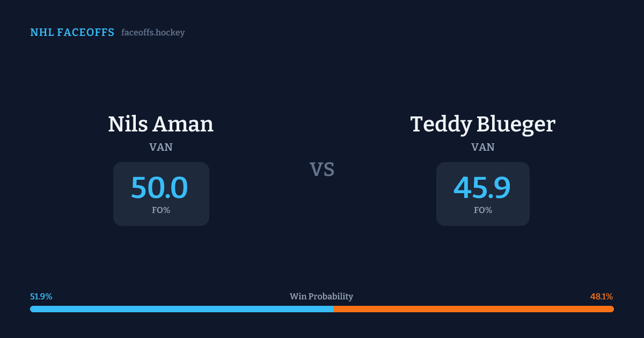Select player name Nils Aman
This screenshot has height=338, width=644.
pyautogui.click(x=161, y=124)
